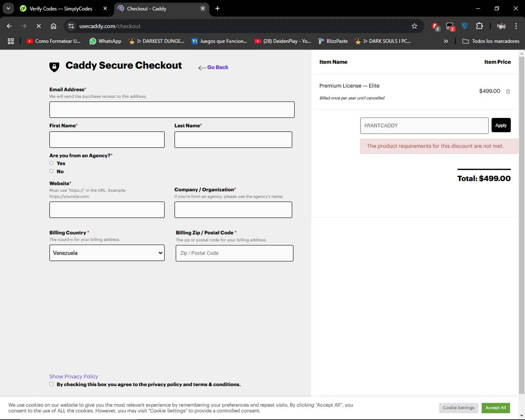Click Billed once per year until cancelled
The image size is (525, 420).
pos(352,98)
